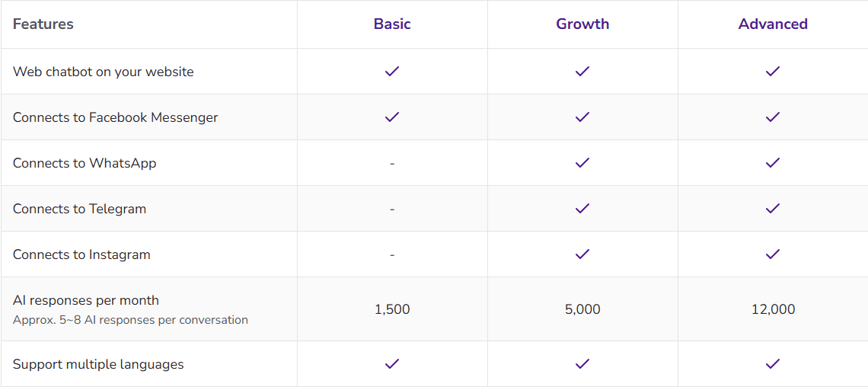Click Growth checkmark for WhatsApp row
868x387 pixels.
[x=582, y=163]
